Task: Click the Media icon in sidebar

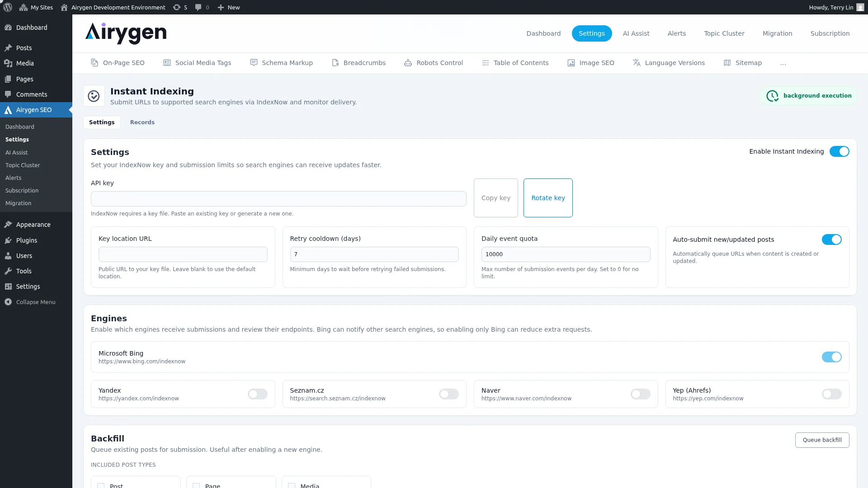Action: (x=8, y=63)
